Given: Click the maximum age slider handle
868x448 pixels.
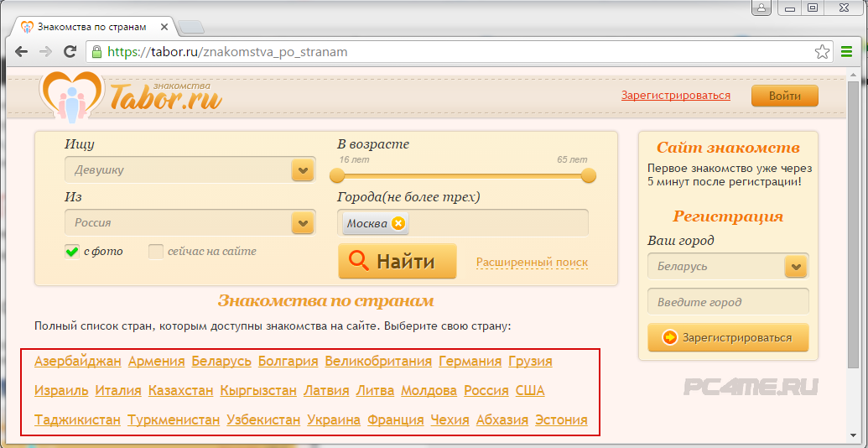Looking at the screenshot, I should [x=589, y=175].
